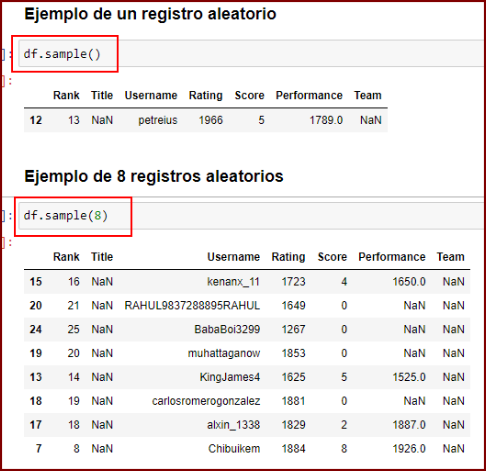The width and height of the screenshot is (486, 471).
Task: Click Rating header in first table
Action: coord(206,95)
